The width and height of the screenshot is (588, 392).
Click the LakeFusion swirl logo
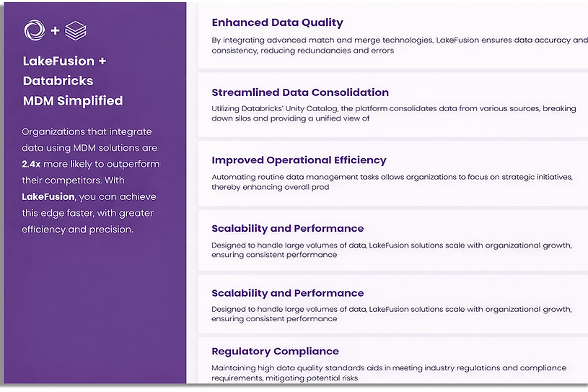pos(35,30)
